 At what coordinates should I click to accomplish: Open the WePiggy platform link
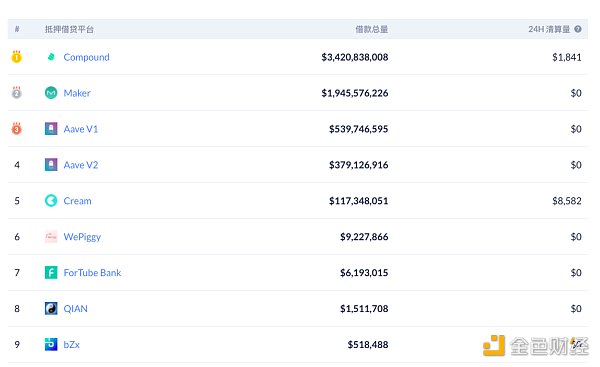coord(82,237)
